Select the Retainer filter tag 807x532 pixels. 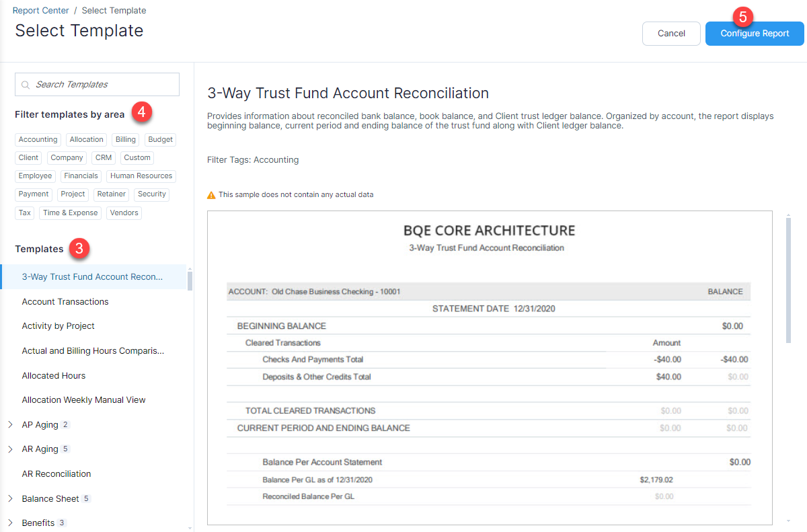click(x=112, y=194)
